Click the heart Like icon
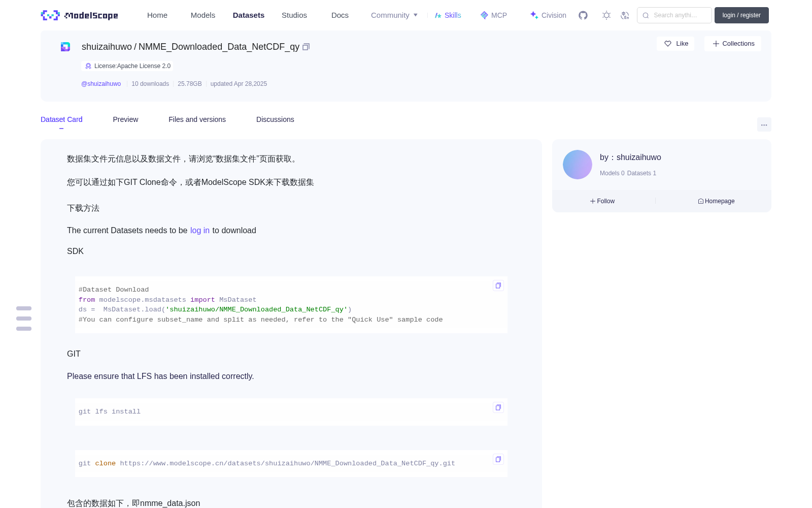This screenshot has width=812, height=508. click(668, 44)
